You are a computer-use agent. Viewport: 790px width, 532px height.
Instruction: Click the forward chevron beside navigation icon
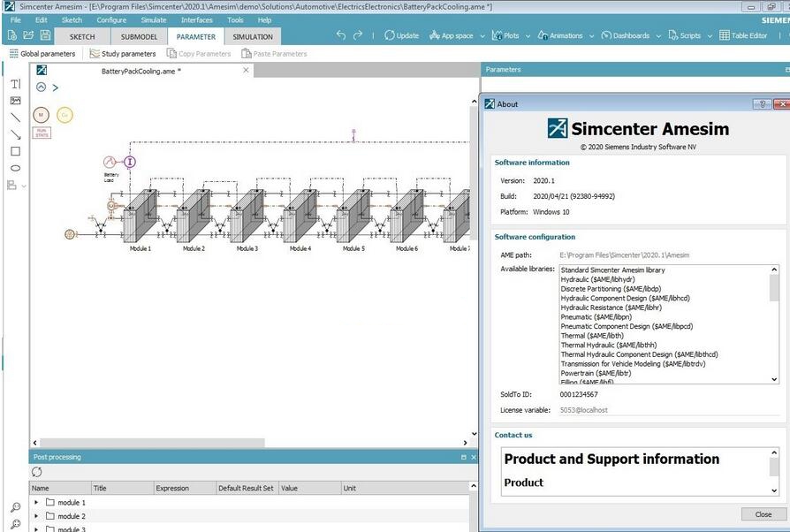pyautogui.click(x=56, y=87)
